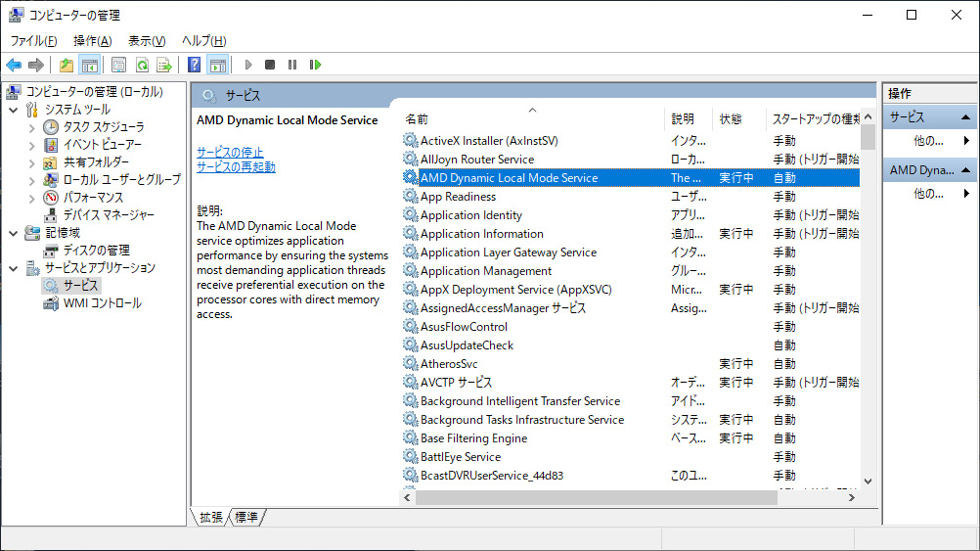Open ヘルプ(H) menu
This screenshot has height=551, width=980.
203,41
